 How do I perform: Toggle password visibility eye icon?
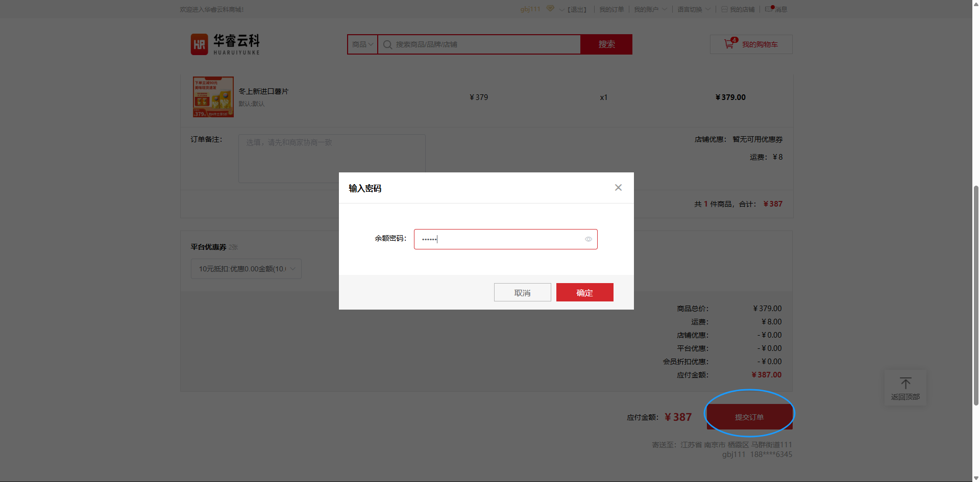click(x=588, y=239)
